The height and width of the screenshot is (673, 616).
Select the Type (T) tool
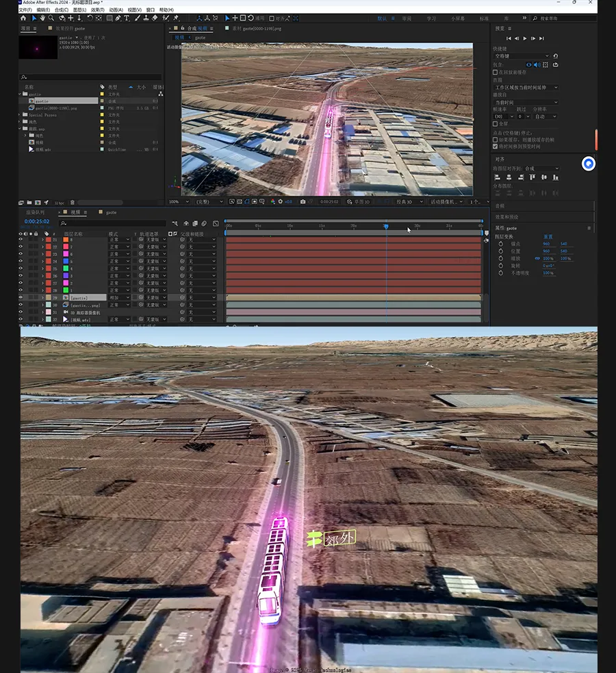tap(127, 18)
